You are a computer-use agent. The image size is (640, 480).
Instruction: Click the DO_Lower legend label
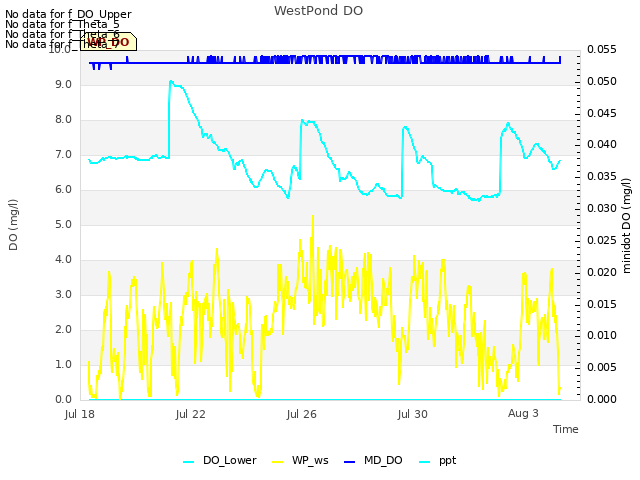pos(230,460)
